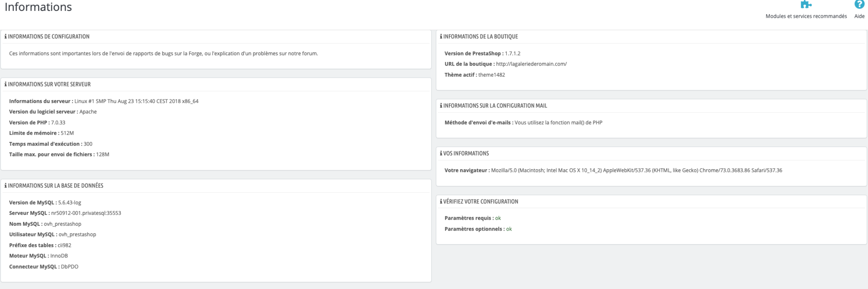Screen dimensions: 868x289
Task: Click info icon beside Informations sur la configuration mail
Action: pos(441,106)
